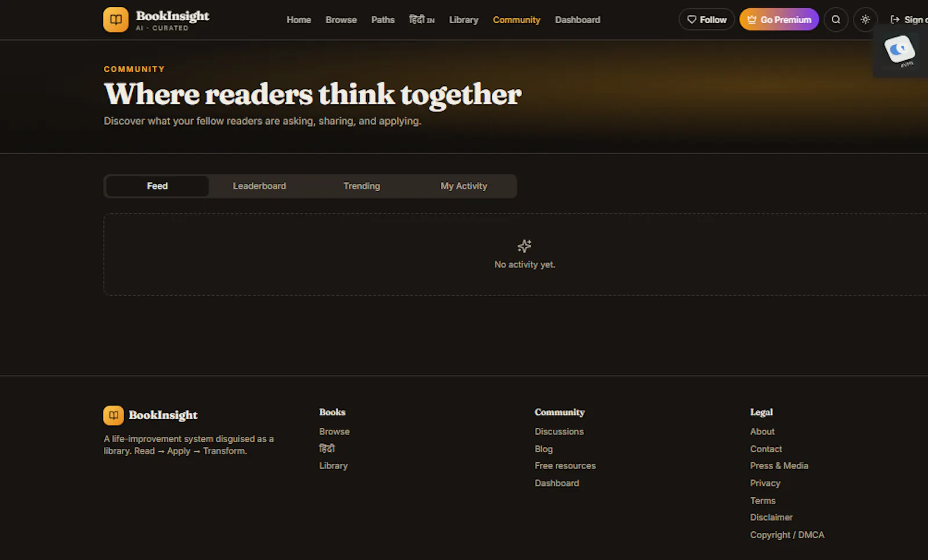Open the search magnifier icon

coord(836,20)
